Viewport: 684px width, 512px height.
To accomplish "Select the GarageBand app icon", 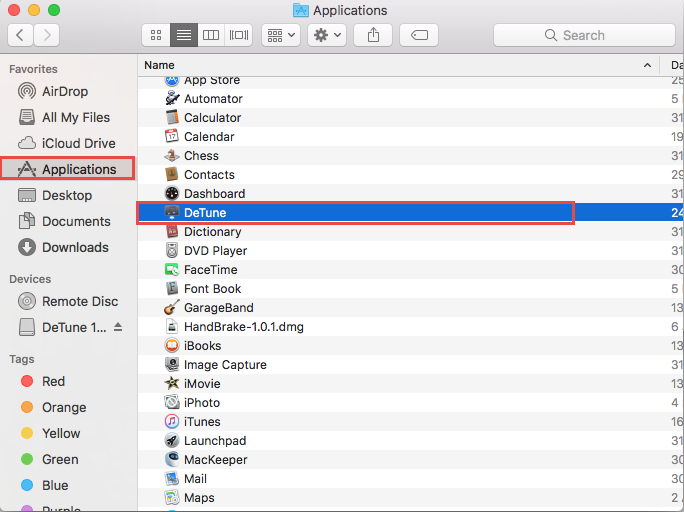I will coord(171,308).
